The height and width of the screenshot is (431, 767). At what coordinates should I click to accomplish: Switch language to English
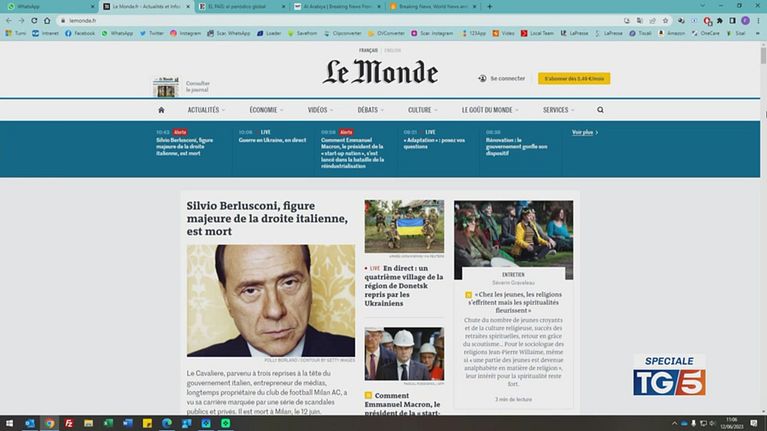(x=393, y=51)
